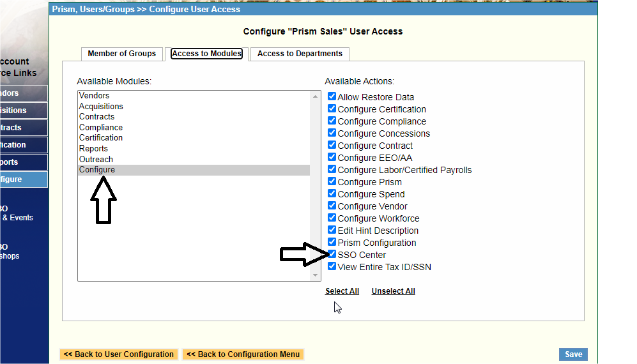The height and width of the screenshot is (364, 637).
Task: Return to the Configuration Menu
Action: click(x=243, y=354)
